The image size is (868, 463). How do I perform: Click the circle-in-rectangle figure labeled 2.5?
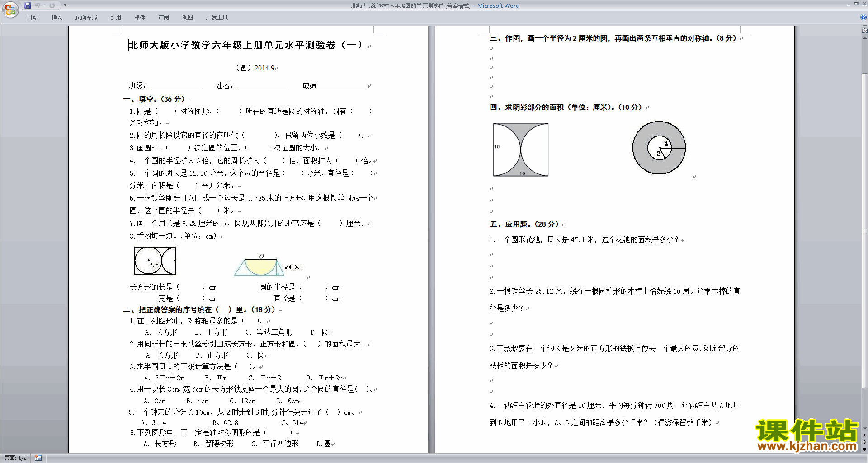point(155,261)
